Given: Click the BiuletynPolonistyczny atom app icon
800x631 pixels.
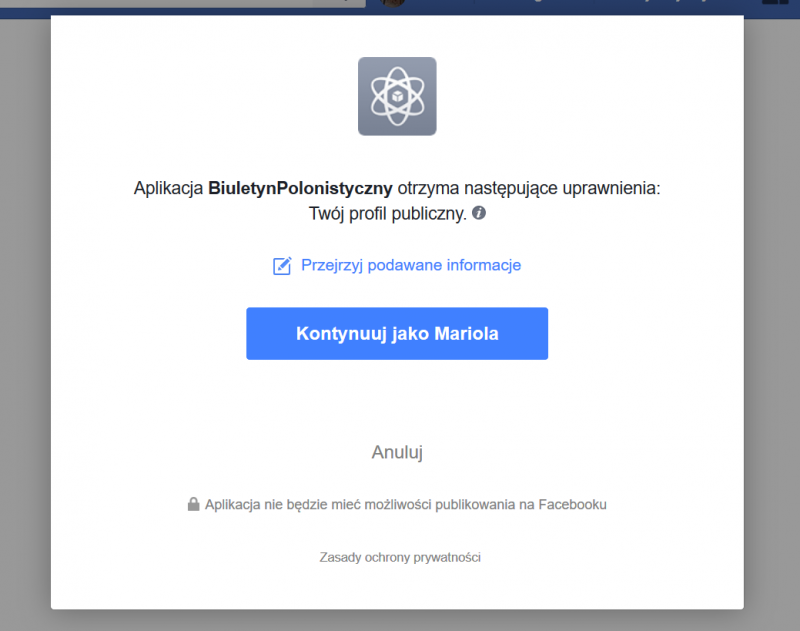Looking at the screenshot, I should (397, 96).
